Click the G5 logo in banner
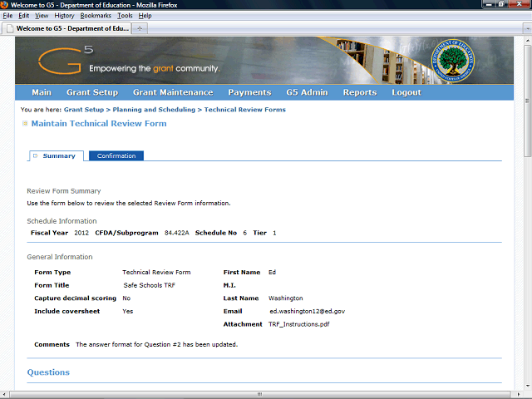532x399 pixels. (66, 60)
